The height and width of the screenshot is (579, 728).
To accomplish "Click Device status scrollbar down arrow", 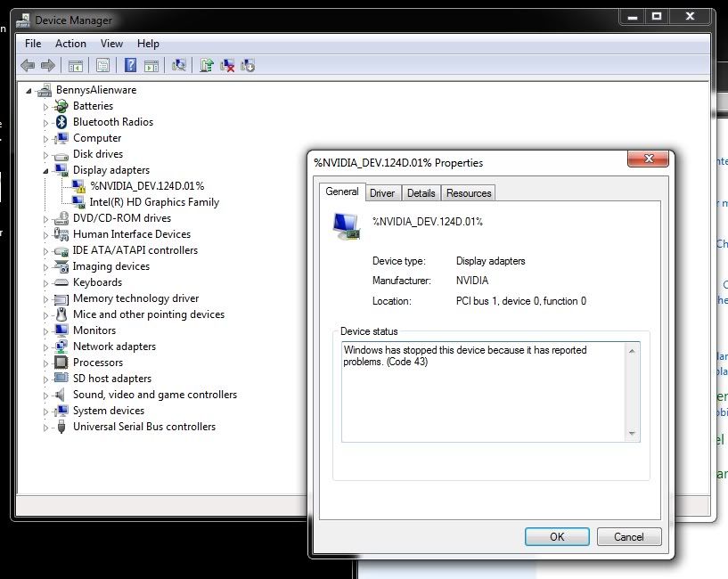I will click(632, 434).
